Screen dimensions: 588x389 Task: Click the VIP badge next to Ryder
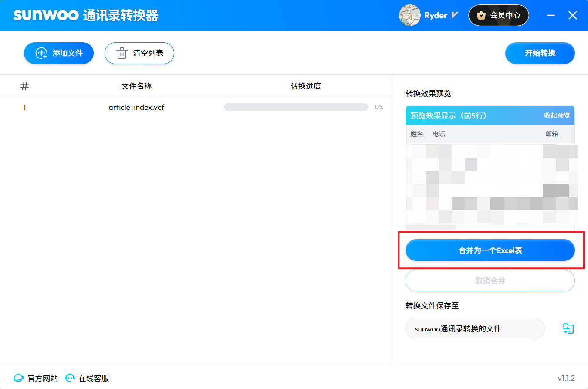tap(455, 15)
